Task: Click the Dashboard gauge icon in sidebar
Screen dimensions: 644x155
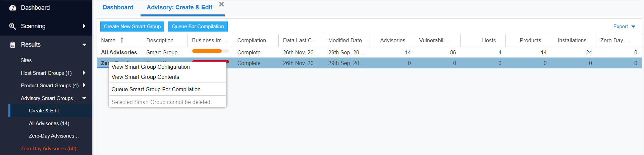Action: 12,8
